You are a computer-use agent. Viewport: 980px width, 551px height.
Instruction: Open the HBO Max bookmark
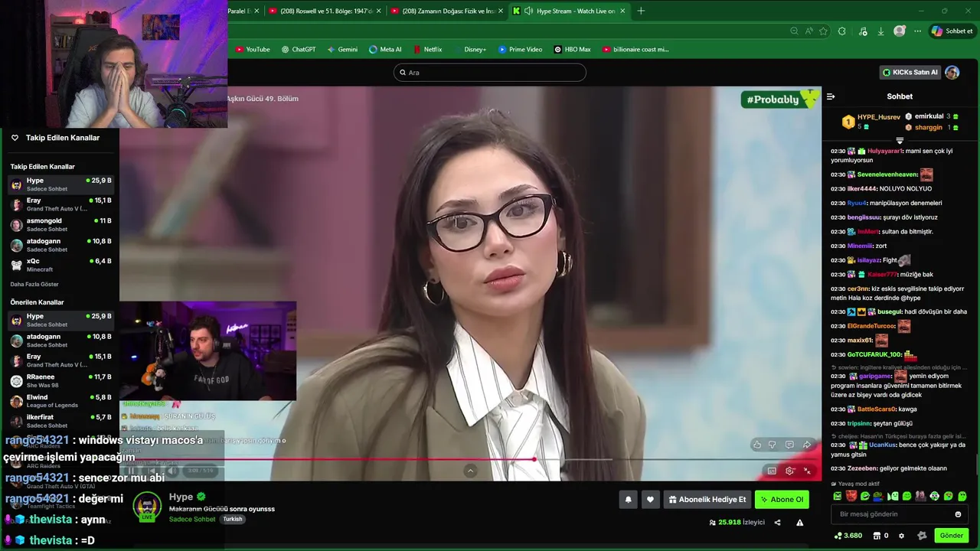click(572, 49)
